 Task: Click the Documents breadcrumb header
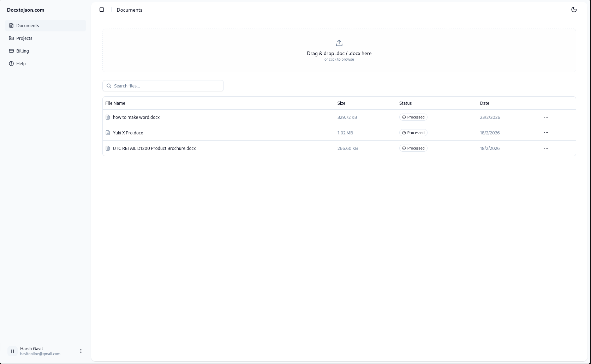(129, 10)
